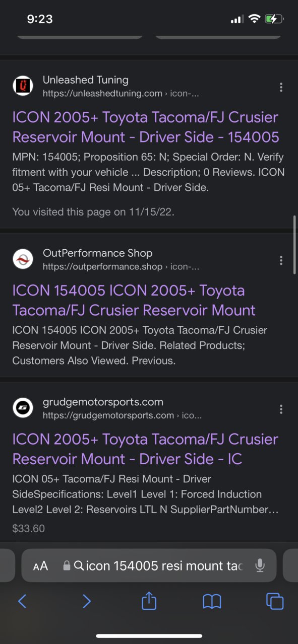298x644 pixels.
Task: Open the share sheet icon
Action: [x=149, y=600]
